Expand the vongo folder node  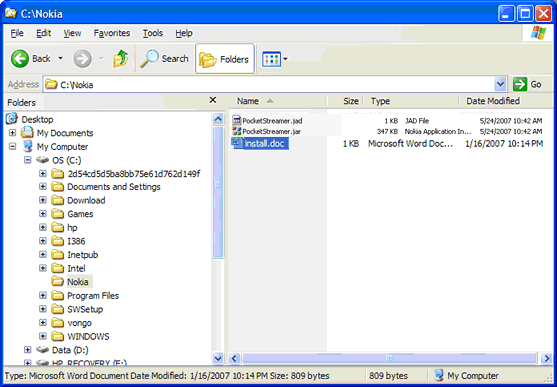(x=43, y=323)
